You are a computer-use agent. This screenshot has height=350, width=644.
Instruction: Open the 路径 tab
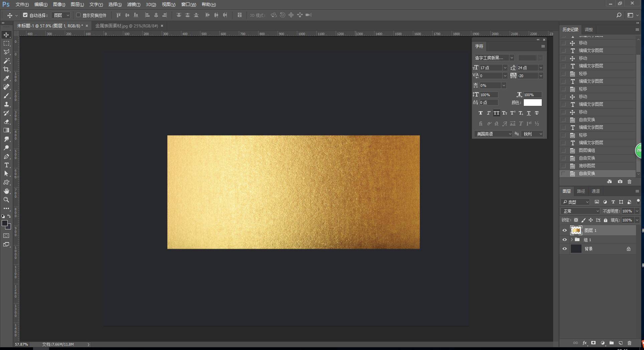[581, 191]
